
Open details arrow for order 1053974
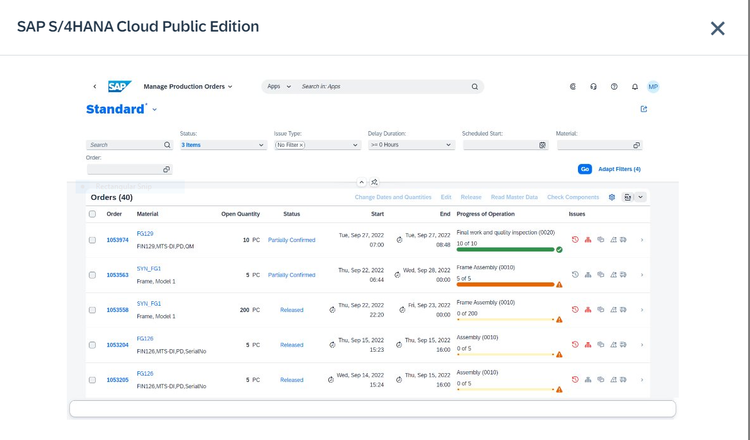(x=642, y=240)
